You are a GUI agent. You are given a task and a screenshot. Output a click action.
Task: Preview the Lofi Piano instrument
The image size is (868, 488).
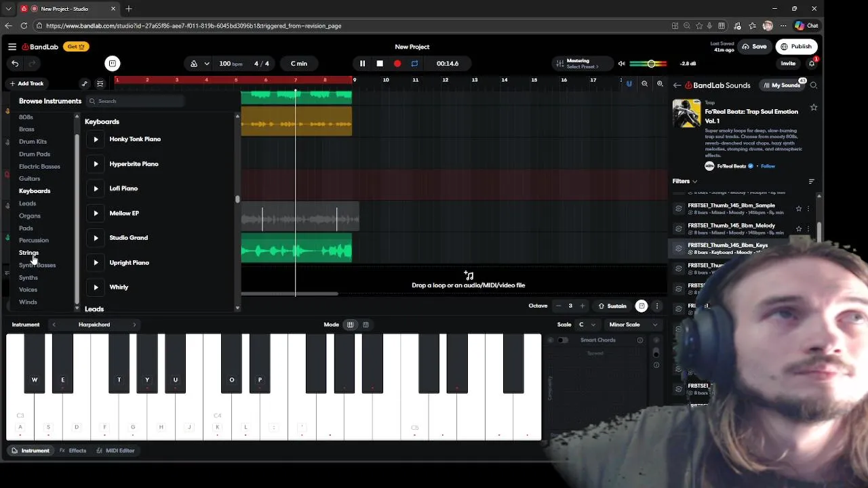tap(96, 188)
